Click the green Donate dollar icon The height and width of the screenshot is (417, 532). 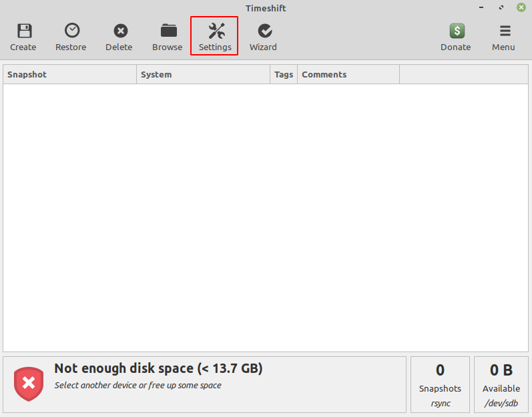pyautogui.click(x=456, y=31)
